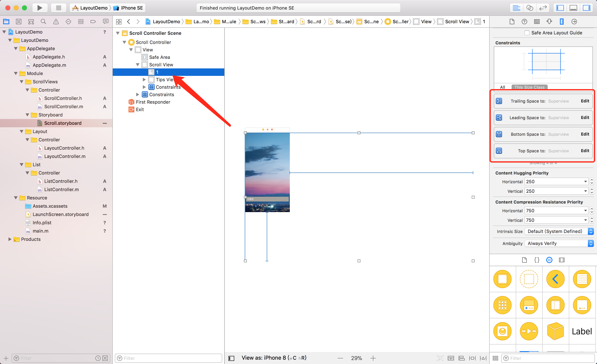Open the Find navigator magnifier icon
This screenshot has width=597, height=364.
43,22
